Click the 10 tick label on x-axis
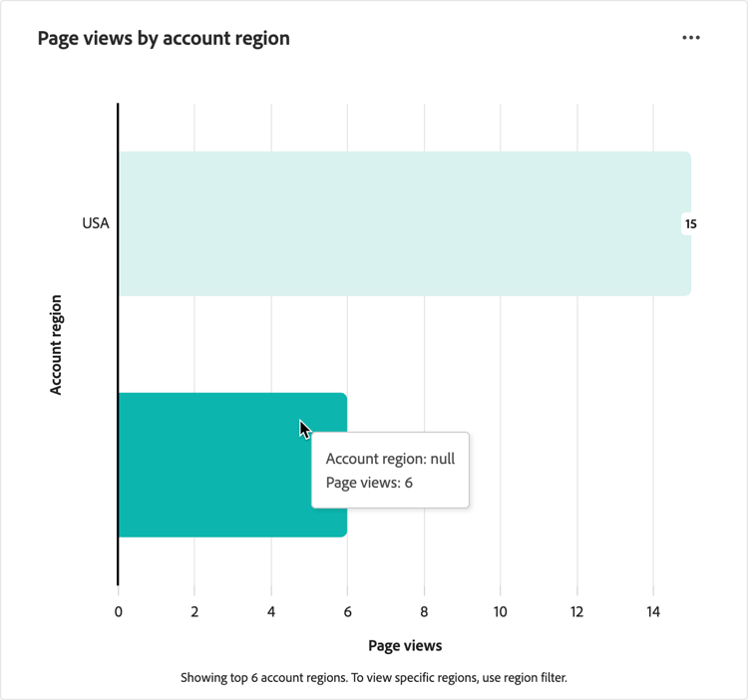Viewport: 748px width, 700px height. coord(500,611)
